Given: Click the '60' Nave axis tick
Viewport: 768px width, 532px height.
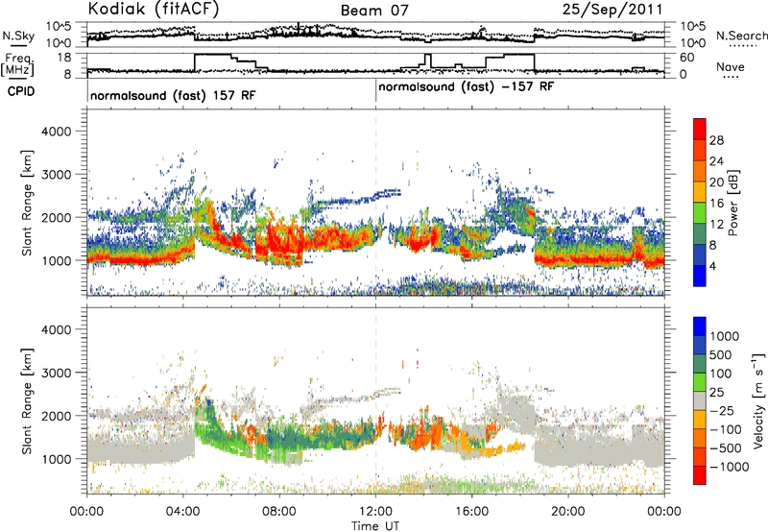Looking at the screenshot, I should point(687,58).
